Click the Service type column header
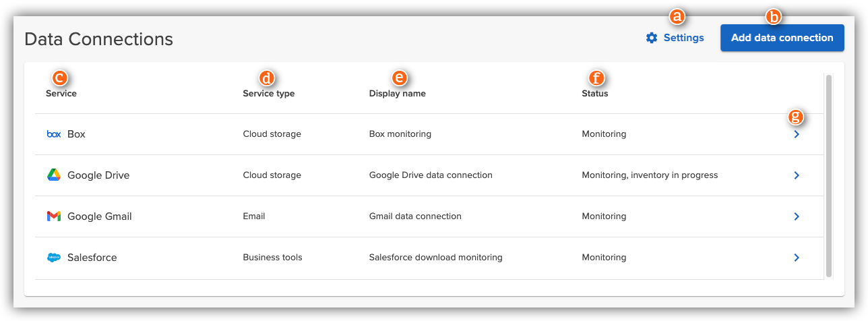The height and width of the screenshot is (321, 868). point(269,94)
